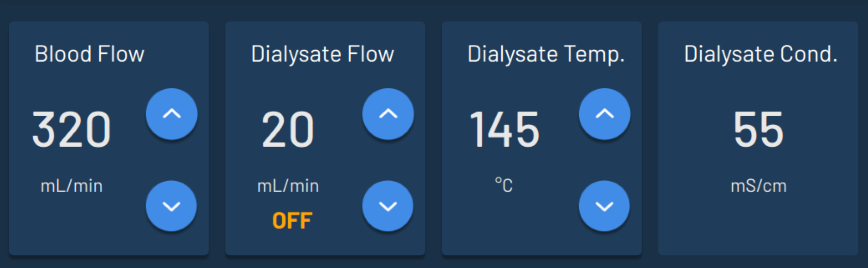Select the Dialysate Flow value 20
This screenshot has height=268, width=868.
288,130
